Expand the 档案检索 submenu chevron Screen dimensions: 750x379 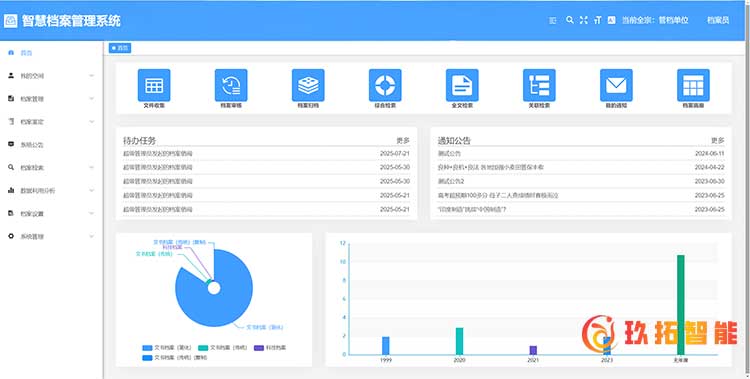click(x=91, y=167)
